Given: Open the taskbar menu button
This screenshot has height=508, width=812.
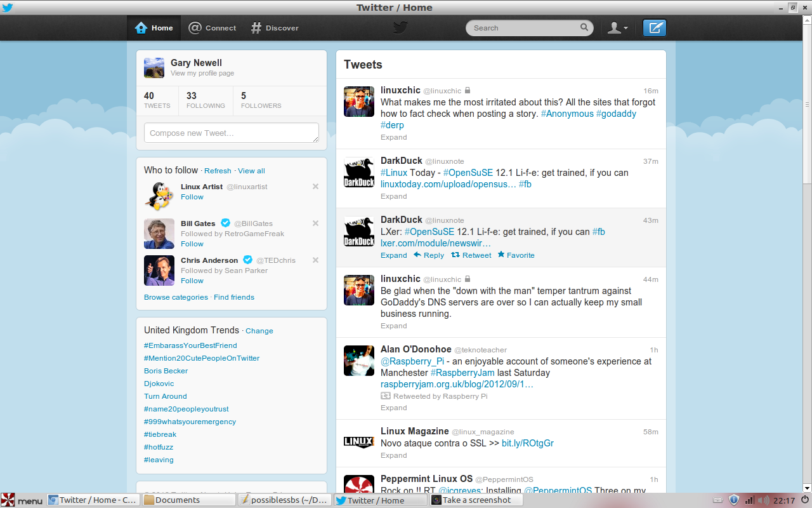Looking at the screenshot, I should pos(22,500).
